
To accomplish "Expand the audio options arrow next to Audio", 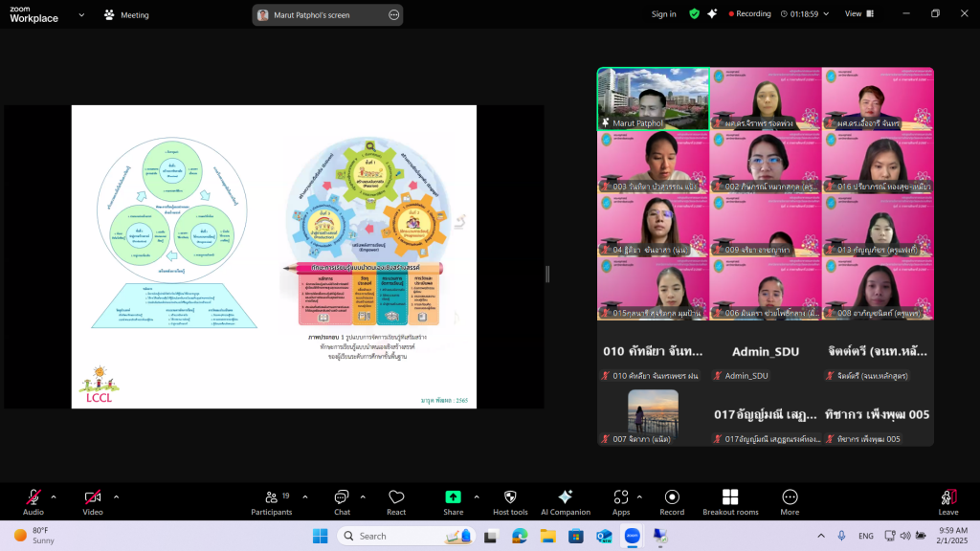I will pyautogui.click(x=54, y=496).
